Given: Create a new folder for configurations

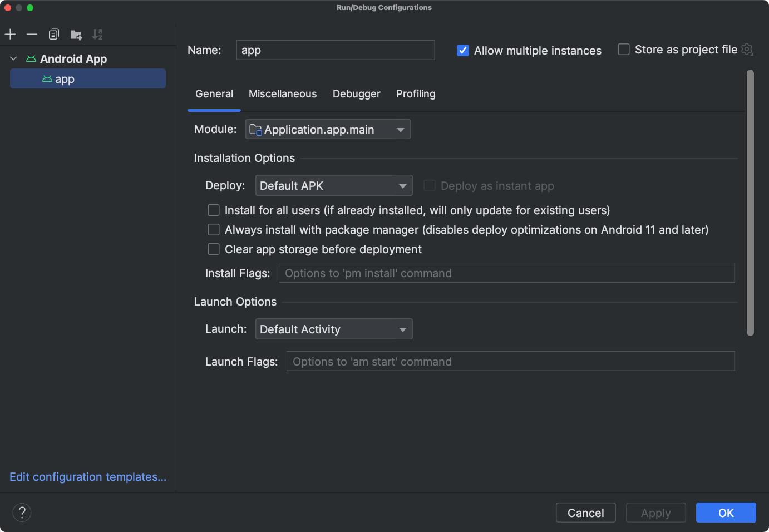Looking at the screenshot, I should (x=76, y=34).
